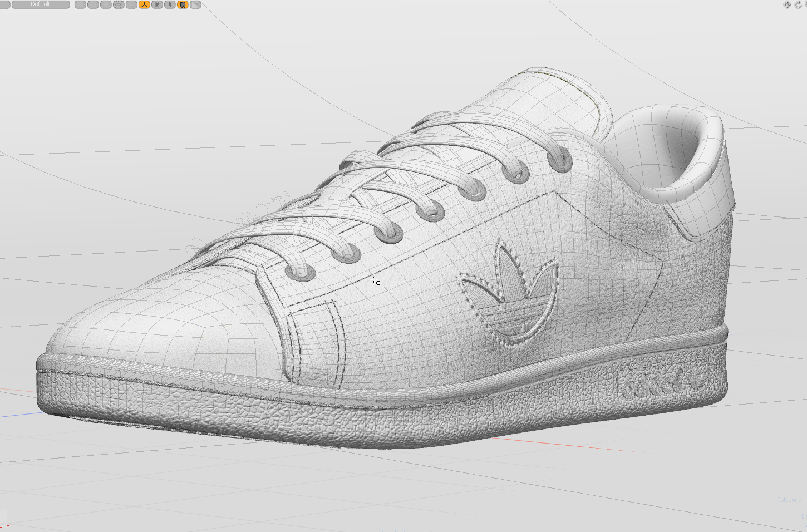This screenshot has width=807, height=532.
Task: Click the viewport rotate (circular arrow) icon
Action: click(798, 4)
